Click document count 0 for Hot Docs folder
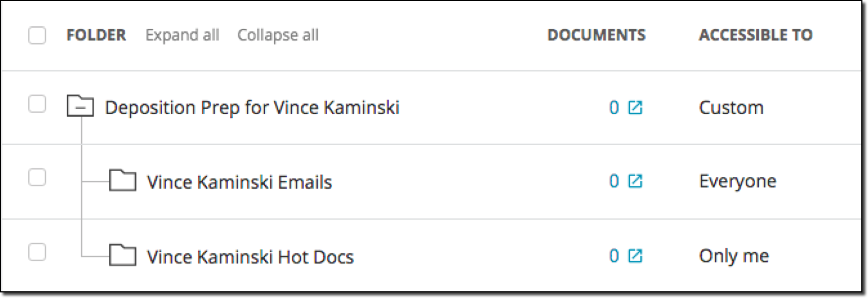Image resolution: width=868 pixels, height=298 pixels. point(614,256)
